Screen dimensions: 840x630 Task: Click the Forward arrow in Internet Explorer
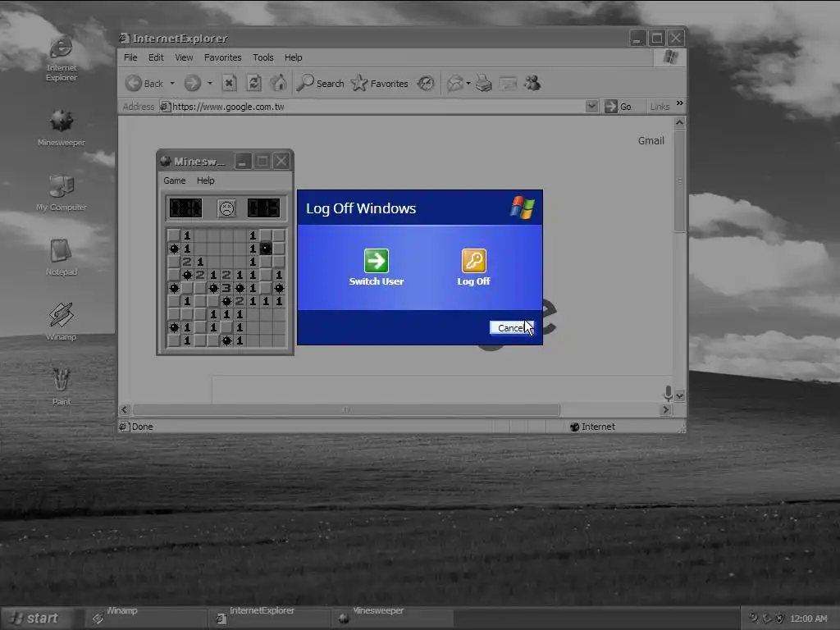[192, 84]
